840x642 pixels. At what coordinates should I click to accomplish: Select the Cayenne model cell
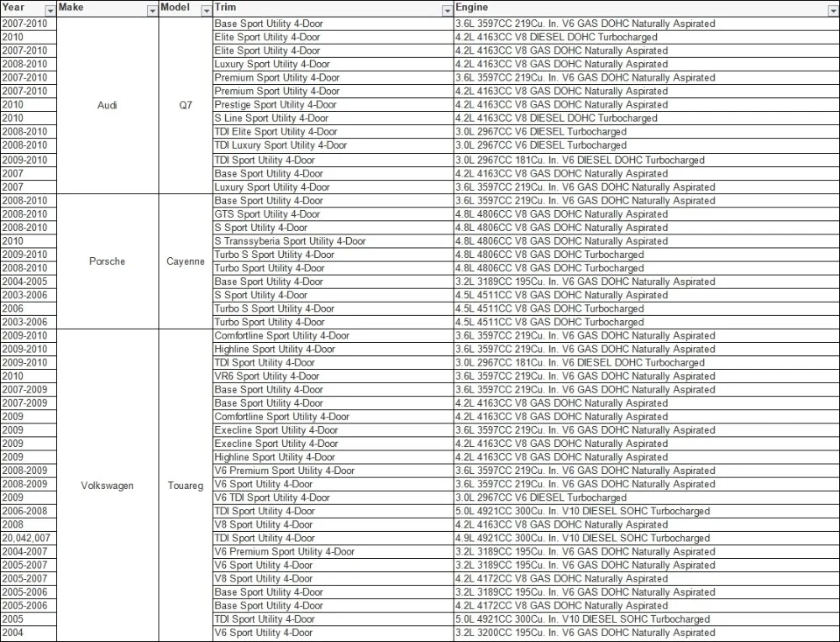tap(186, 261)
